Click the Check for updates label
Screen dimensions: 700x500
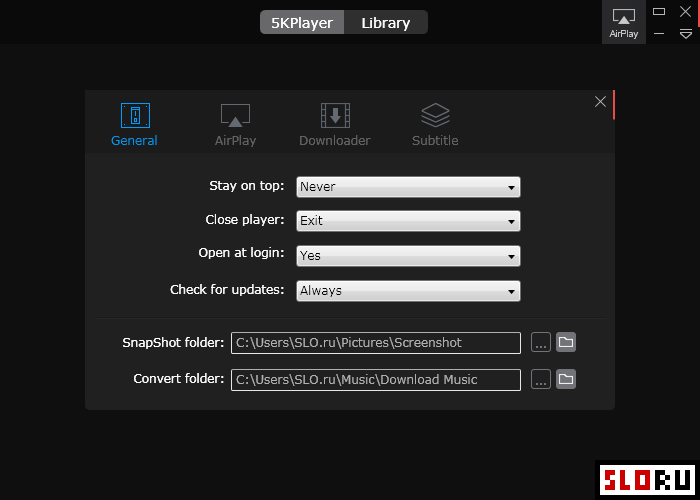pyautogui.click(x=227, y=290)
